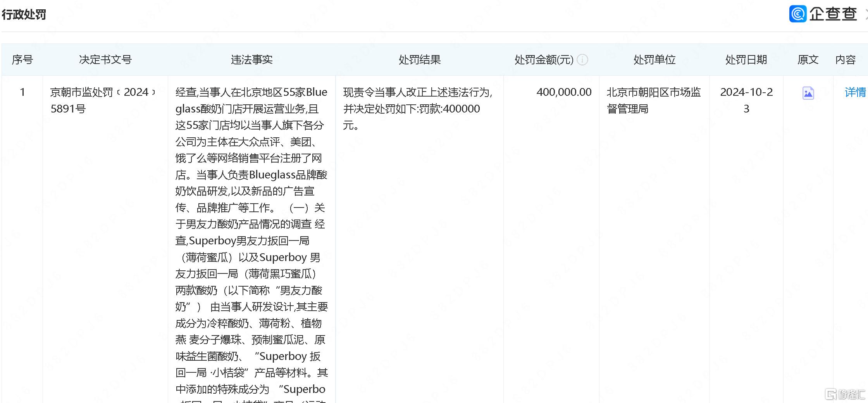Image resolution: width=868 pixels, height=403 pixels.
Task: Click the penalty date 2024-10-23
Action: tap(746, 100)
